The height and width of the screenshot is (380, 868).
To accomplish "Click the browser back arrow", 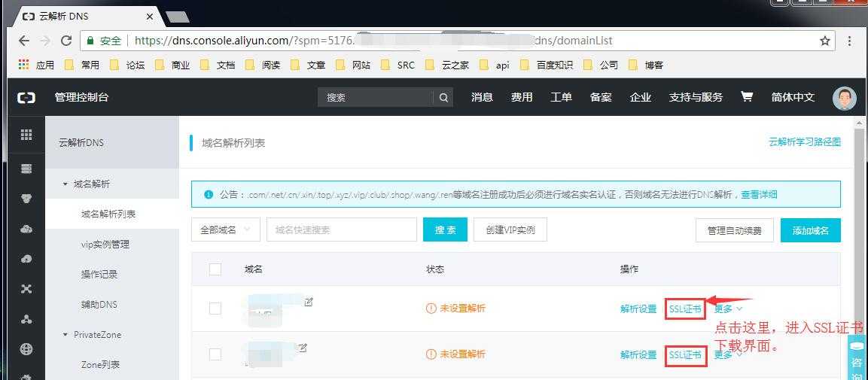I will [x=24, y=41].
